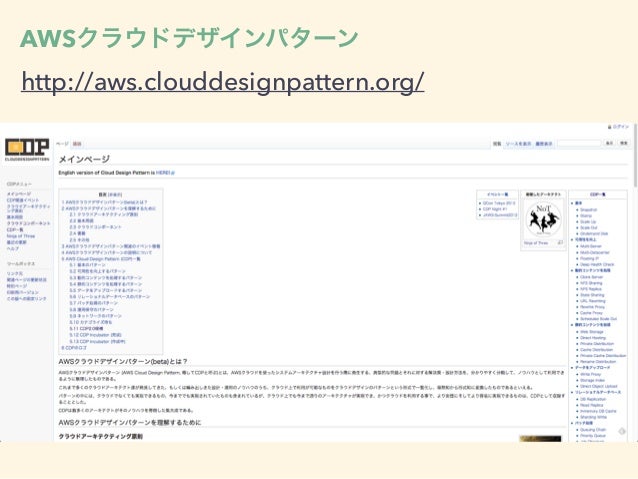This screenshot has width=638, height=479.
Task: Open JAWS Summit 2013 event link
Action: pos(500,215)
